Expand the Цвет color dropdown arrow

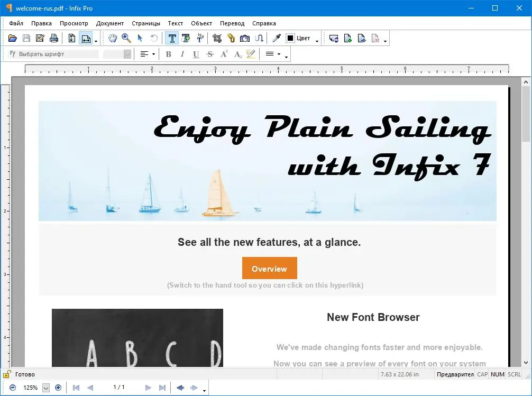click(317, 41)
